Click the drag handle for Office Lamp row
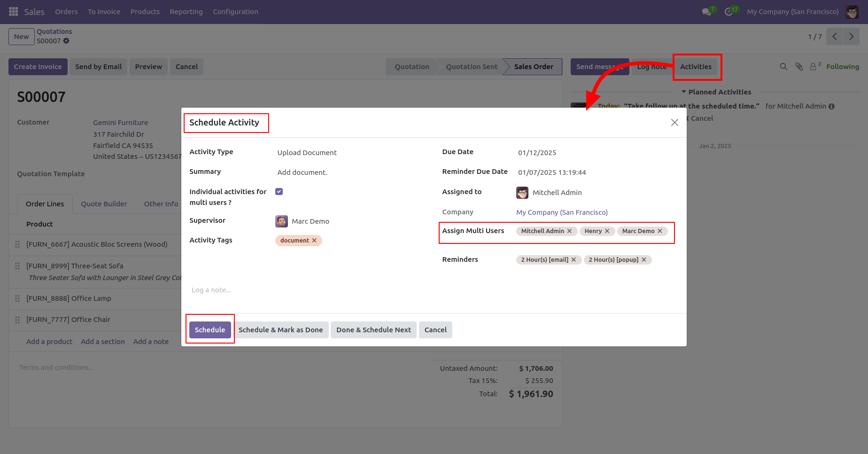 coord(17,298)
